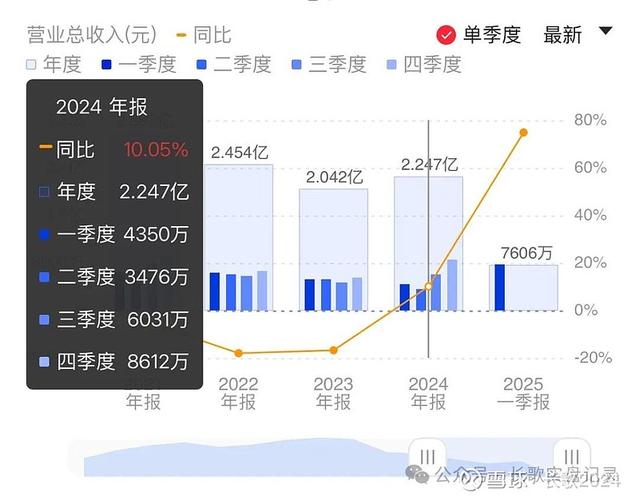Click the 2024 fourth-quarter bar
Screen dimensions: 639x500
tap(452, 285)
